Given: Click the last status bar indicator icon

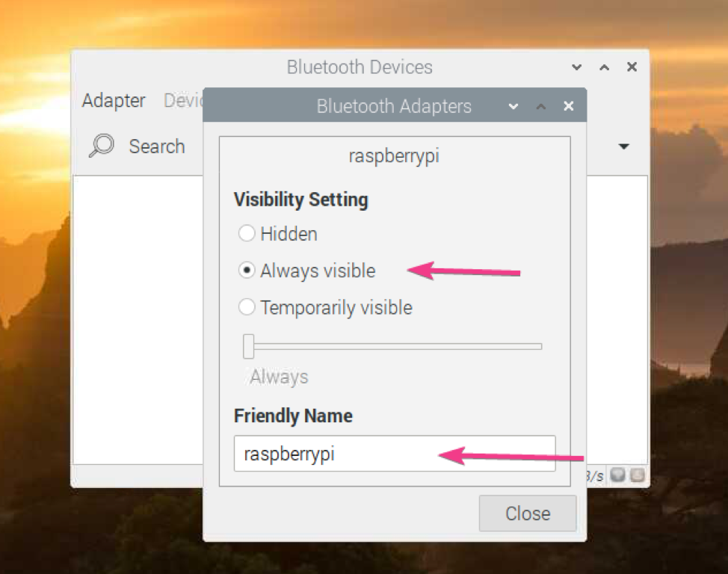Looking at the screenshot, I should 638,475.
